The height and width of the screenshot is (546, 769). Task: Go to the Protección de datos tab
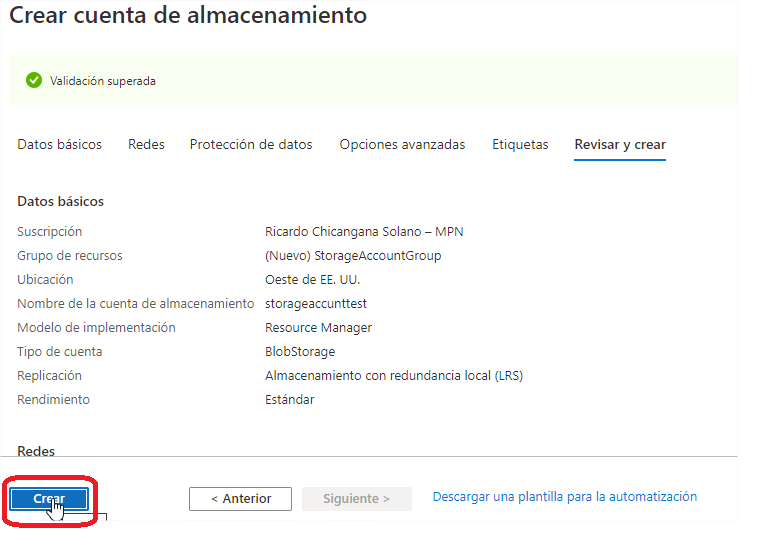click(x=251, y=145)
